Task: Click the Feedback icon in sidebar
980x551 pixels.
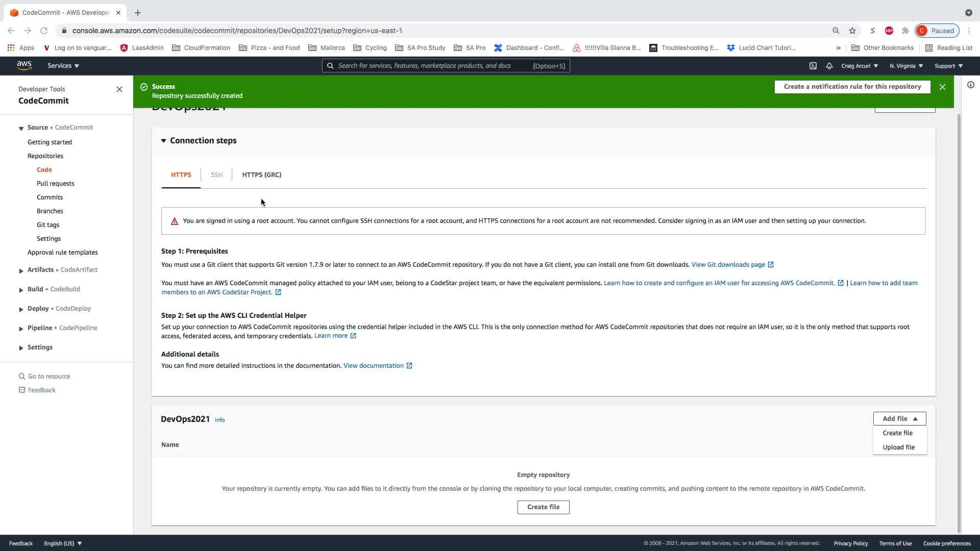Action: (22, 390)
